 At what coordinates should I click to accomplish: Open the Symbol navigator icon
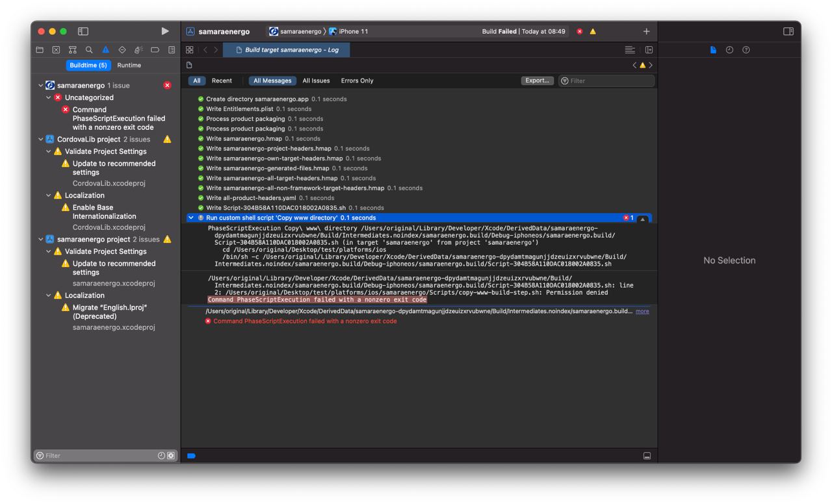tap(72, 50)
